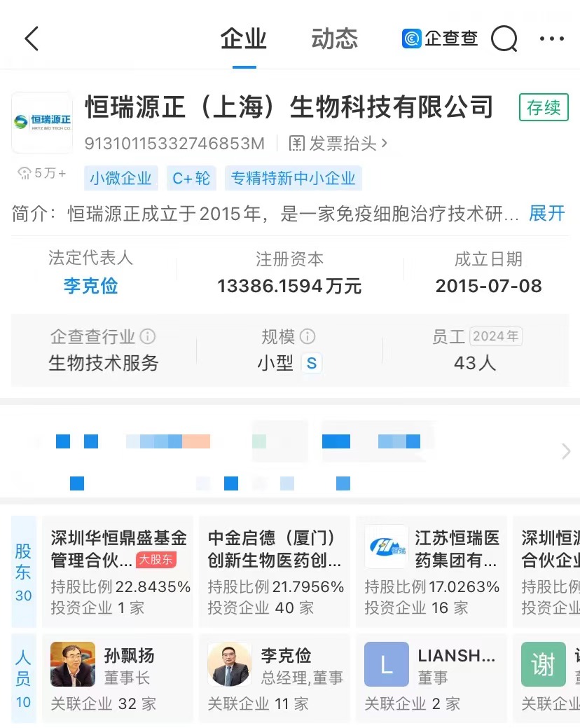580x728 pixels.
Task: Tap the 存续 status badge
Action: (544, 108)
